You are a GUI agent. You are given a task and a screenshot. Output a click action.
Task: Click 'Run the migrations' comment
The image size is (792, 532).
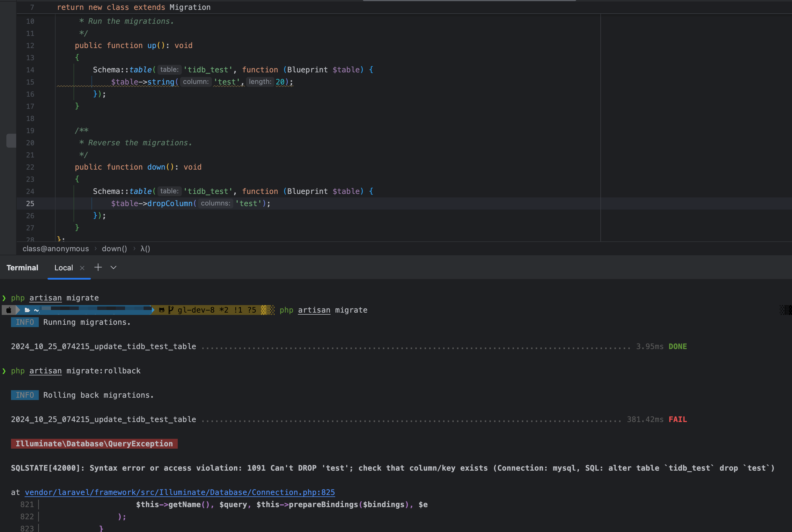pos(131,21)
